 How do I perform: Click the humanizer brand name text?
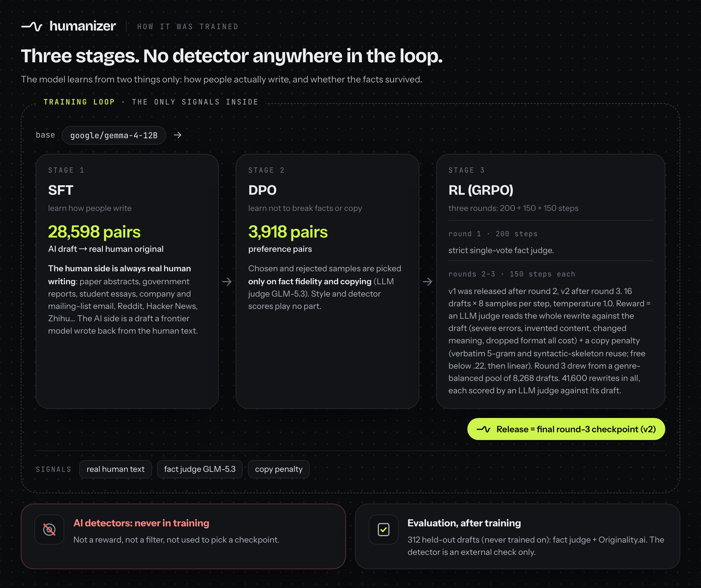[x=82, y=26]
